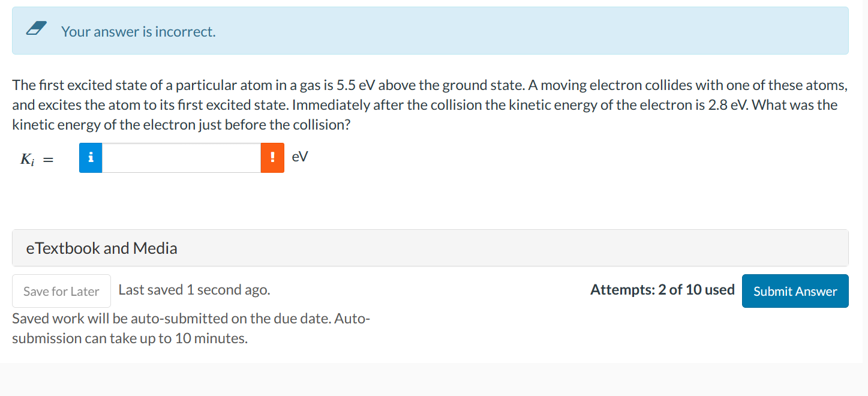Choose Save for Later
Screen dimensions: 868x396
(x=61, y=291)
